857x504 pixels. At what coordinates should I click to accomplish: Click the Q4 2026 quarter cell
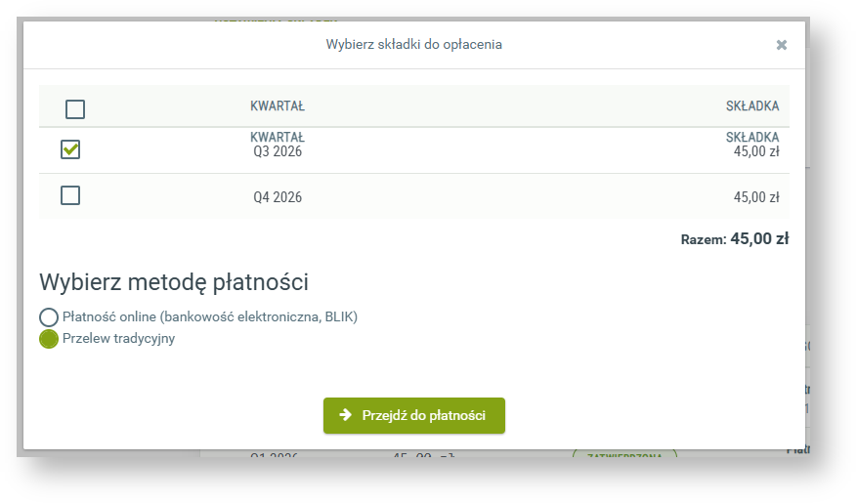278,197
